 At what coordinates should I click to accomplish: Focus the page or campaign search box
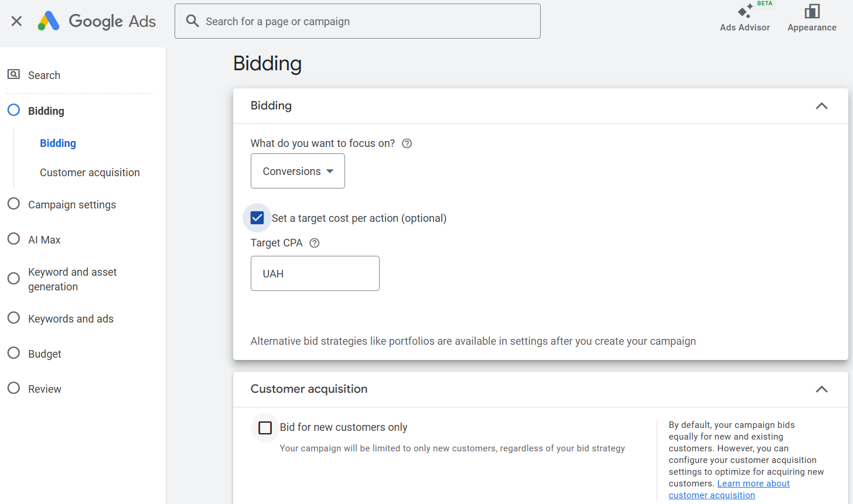(369, 22)
